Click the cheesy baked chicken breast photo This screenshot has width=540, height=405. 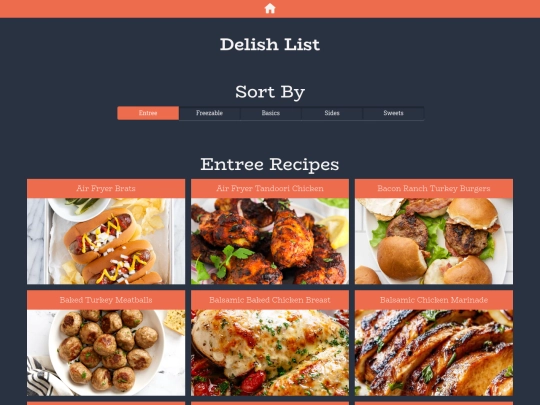(270, 353)
